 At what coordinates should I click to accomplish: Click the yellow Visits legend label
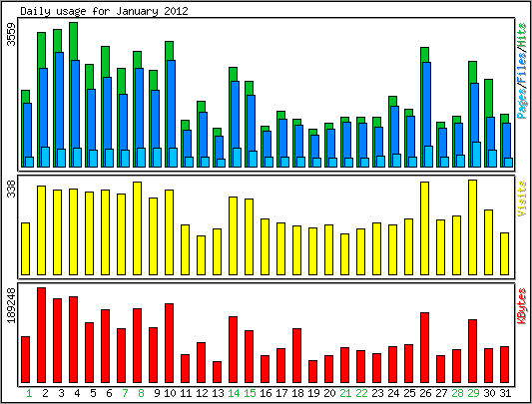[522, 199]
